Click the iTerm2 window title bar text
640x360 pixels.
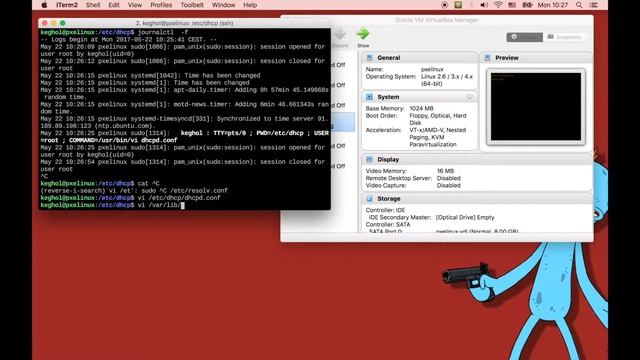[x=184, y=23]
